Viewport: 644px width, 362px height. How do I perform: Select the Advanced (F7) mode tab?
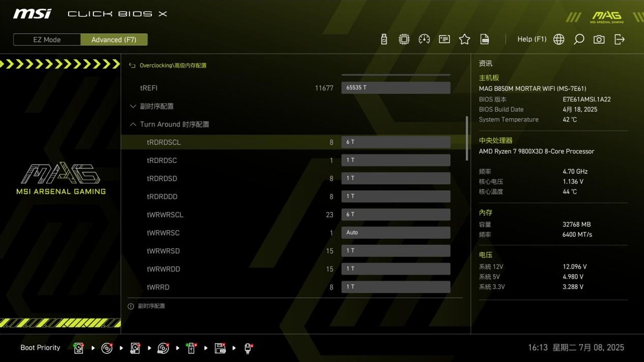click(x=114, y=40)
